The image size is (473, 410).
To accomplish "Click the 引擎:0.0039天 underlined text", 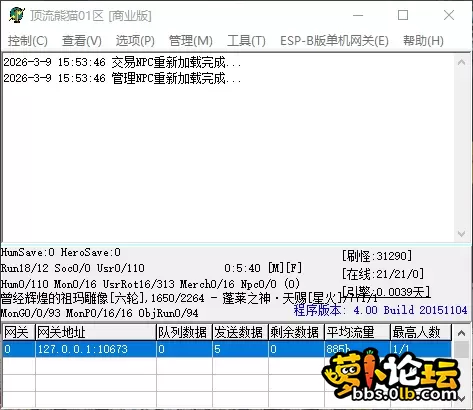I will 386,292.
